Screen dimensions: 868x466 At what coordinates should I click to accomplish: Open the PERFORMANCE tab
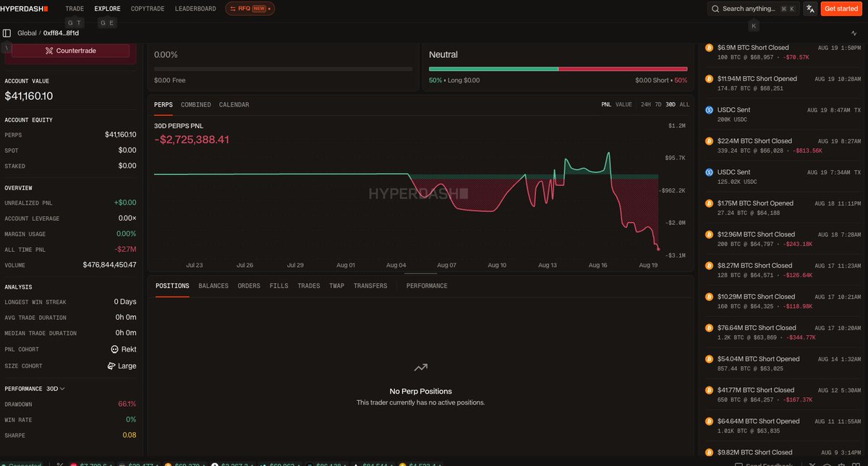427,286
